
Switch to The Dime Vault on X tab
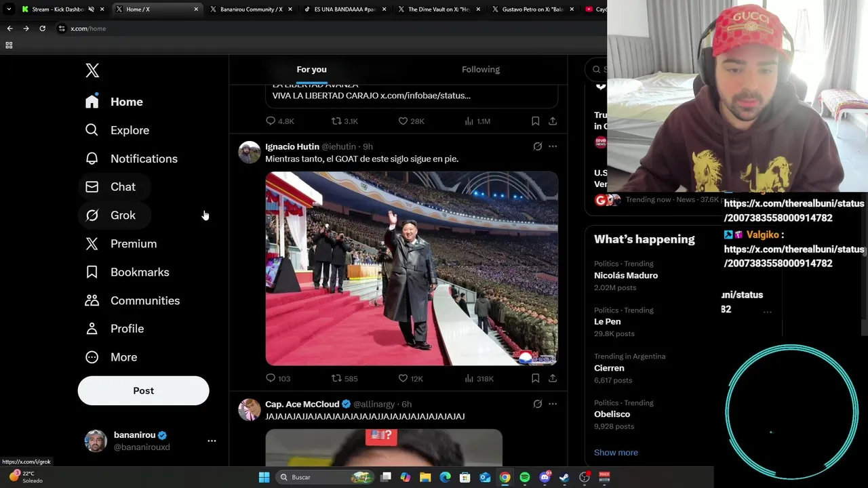tap(437, 9)
